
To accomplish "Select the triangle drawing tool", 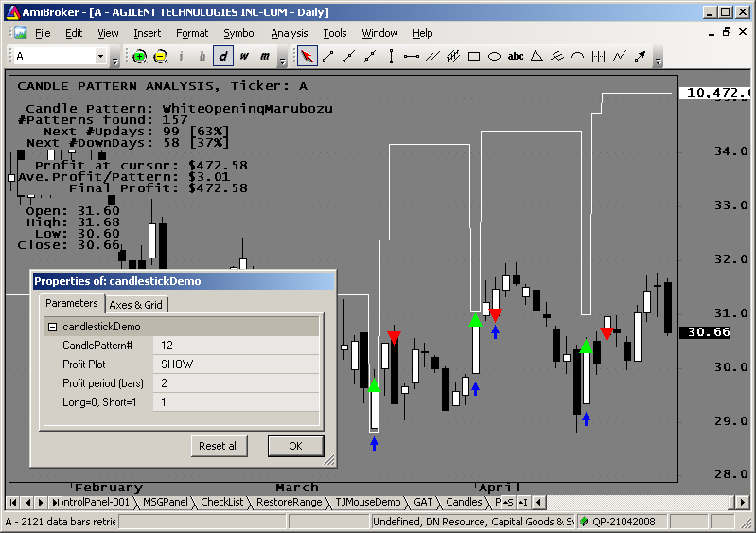I will 536,56.
